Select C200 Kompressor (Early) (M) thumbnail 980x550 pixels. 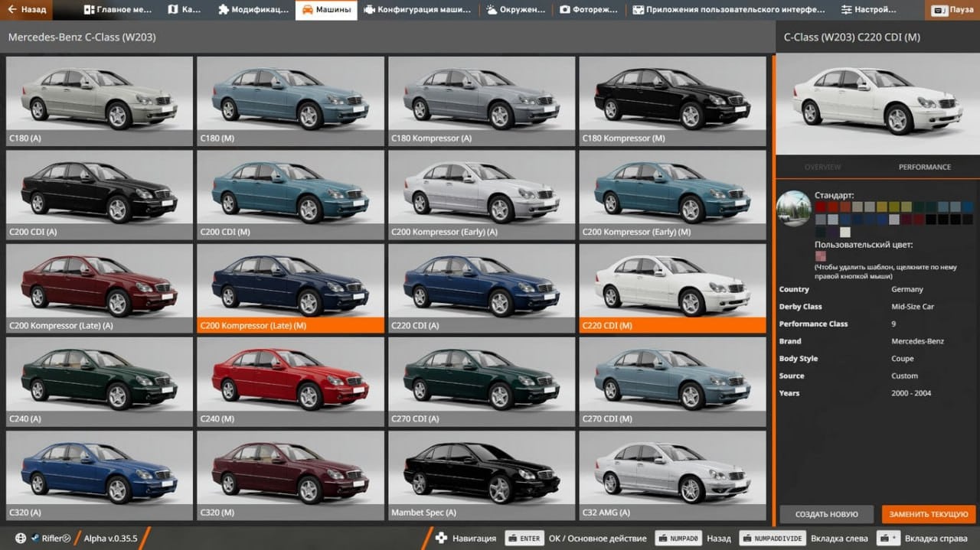coord(673,194)
